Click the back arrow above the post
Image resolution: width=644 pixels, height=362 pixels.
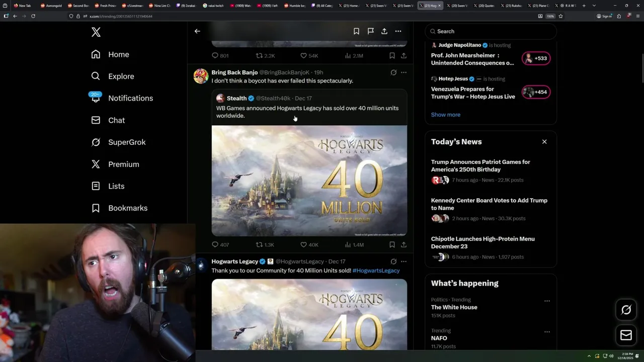197,31
